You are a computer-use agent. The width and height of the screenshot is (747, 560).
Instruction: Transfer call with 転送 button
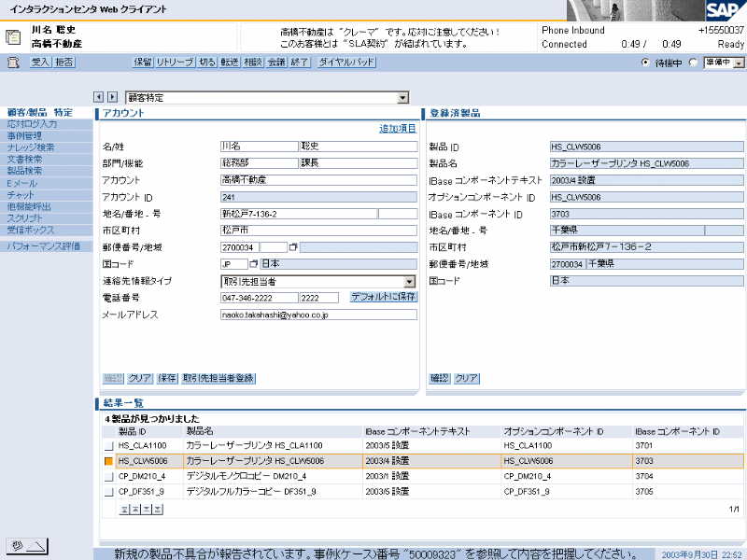pos(230,62)
